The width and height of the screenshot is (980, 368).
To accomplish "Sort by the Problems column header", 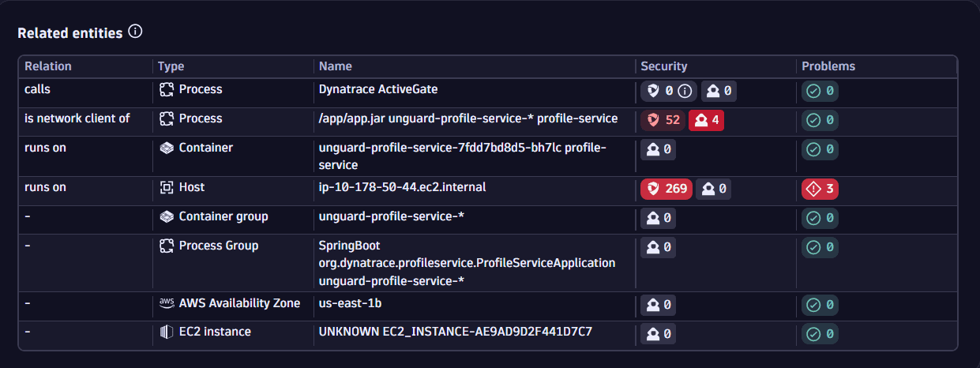I will coord(828,66).
